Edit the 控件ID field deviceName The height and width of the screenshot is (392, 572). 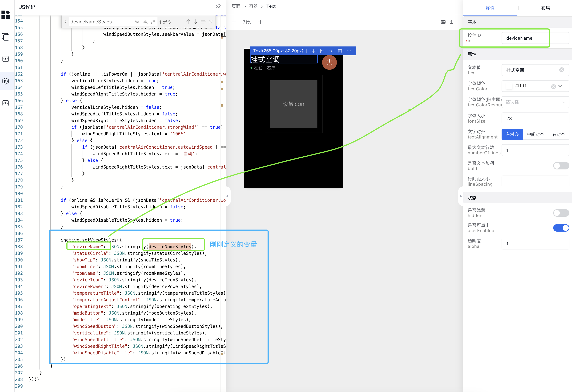(x=535, y=38)
